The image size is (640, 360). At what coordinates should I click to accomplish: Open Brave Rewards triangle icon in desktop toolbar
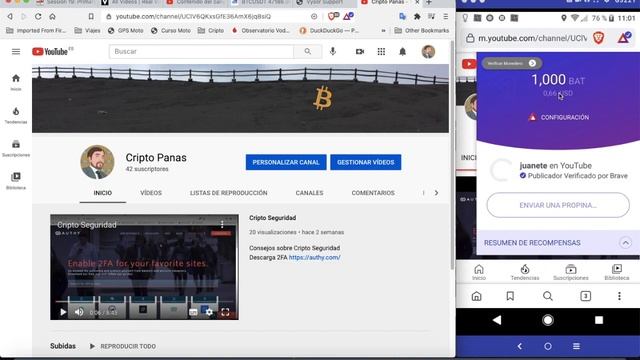(x=348, y=16)
